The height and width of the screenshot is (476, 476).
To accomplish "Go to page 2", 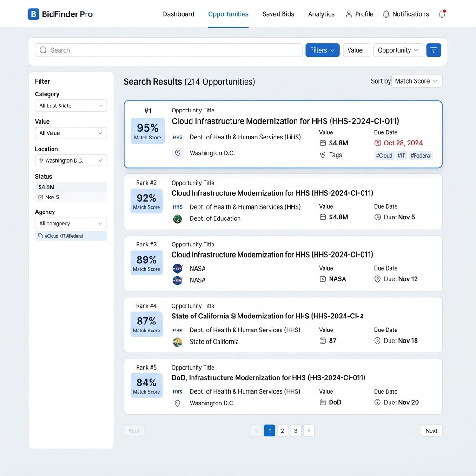I will [282, 431].
